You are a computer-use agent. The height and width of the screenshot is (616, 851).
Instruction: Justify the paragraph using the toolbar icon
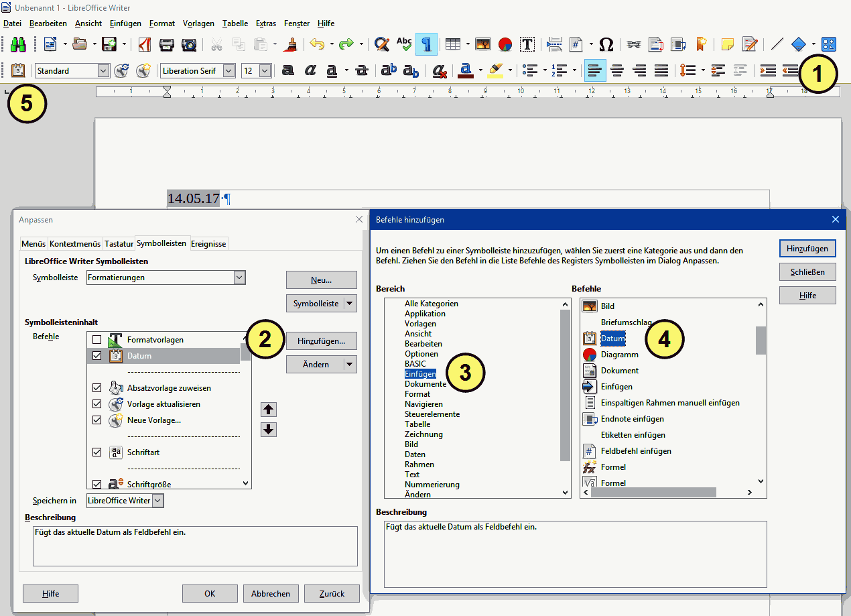click(x=661, y=70)
